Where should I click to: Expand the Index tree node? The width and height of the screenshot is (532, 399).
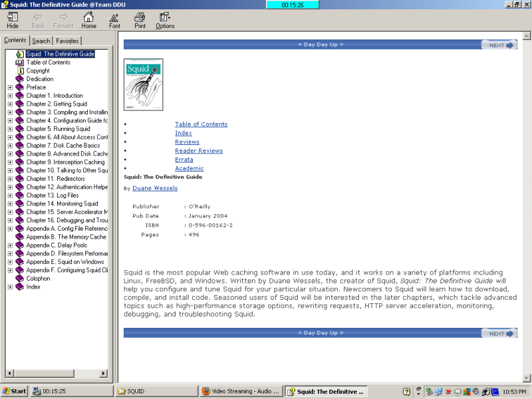click(10, 287)
